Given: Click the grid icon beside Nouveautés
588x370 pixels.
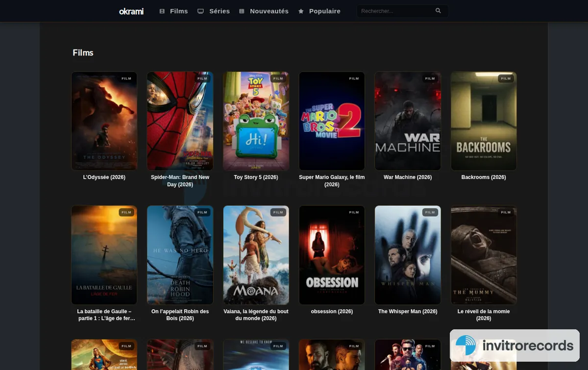Looking at the screenshot, I should tap(242, 11).
